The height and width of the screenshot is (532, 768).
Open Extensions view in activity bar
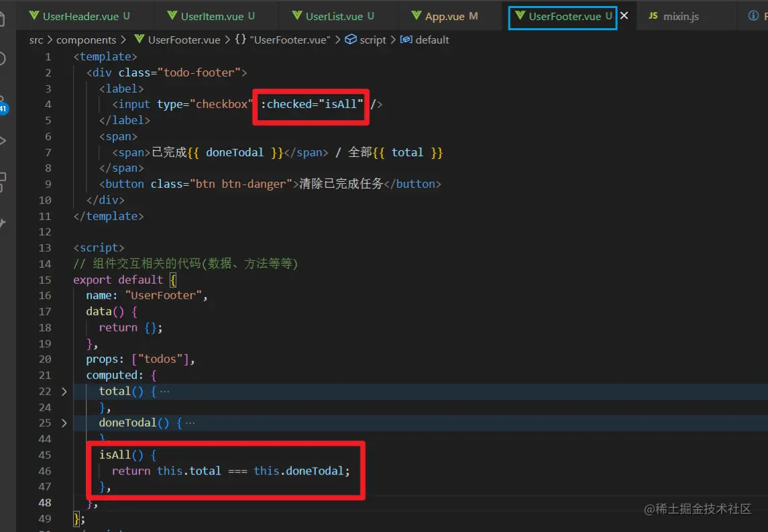[3, 181]
